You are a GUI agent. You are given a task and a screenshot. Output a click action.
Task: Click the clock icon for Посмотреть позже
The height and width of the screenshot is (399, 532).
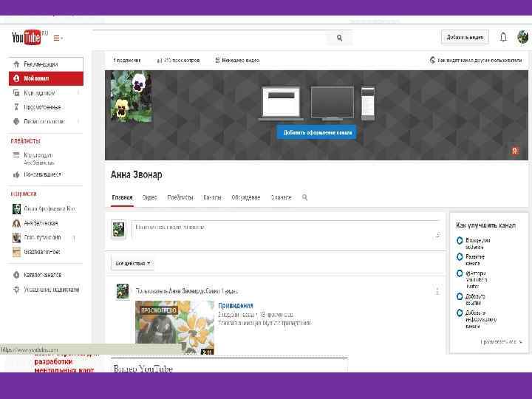(x=16, y=121)
